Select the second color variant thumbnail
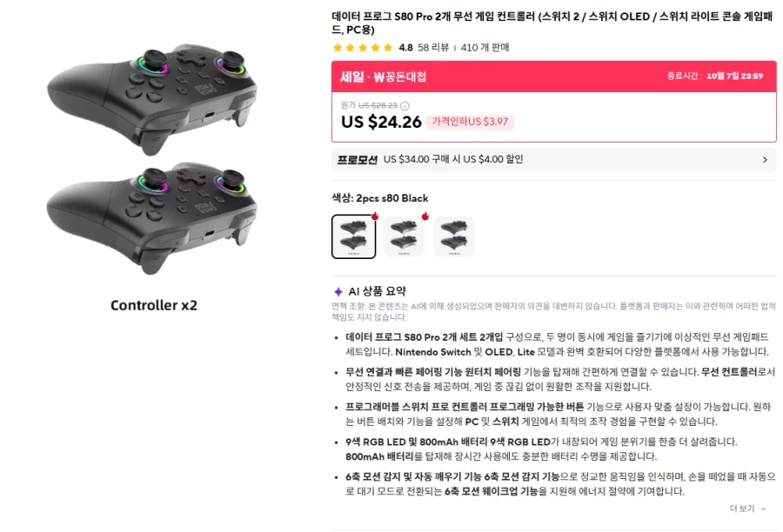783x532 pixels. 404,236
